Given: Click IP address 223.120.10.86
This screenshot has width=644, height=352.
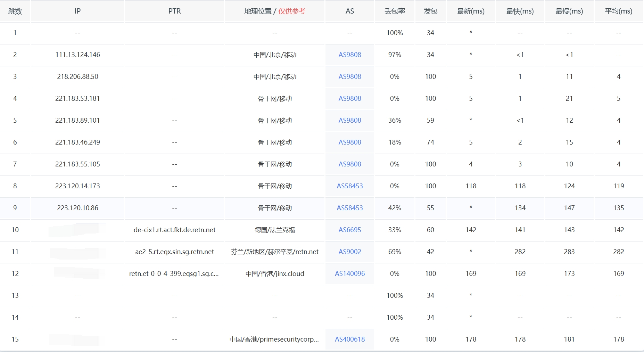Looking at the screenshot, I should pyautogui.click(x=77, y=208).
